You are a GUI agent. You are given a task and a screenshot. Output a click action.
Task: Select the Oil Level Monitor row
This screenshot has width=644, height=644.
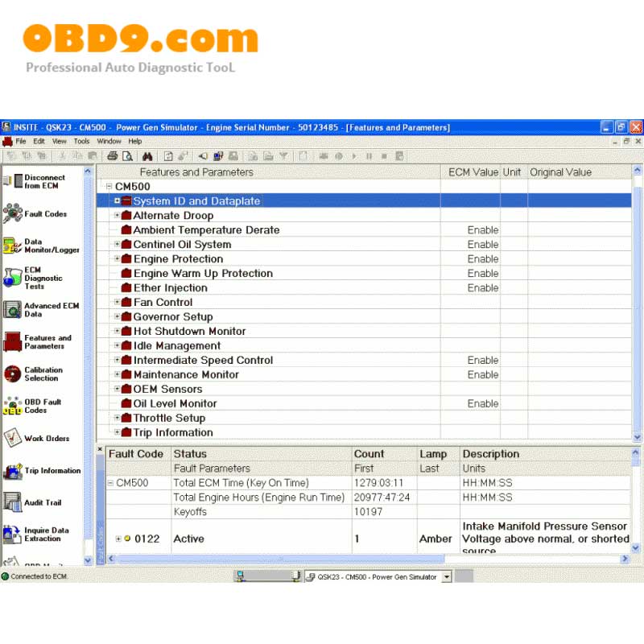[x=364, y=403]
